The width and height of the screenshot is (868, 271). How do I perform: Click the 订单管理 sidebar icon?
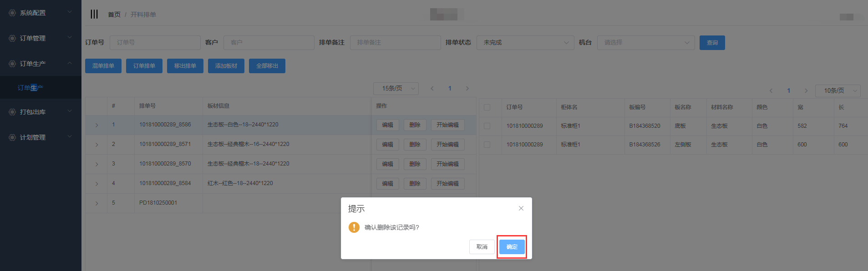[x=12, y=38]
